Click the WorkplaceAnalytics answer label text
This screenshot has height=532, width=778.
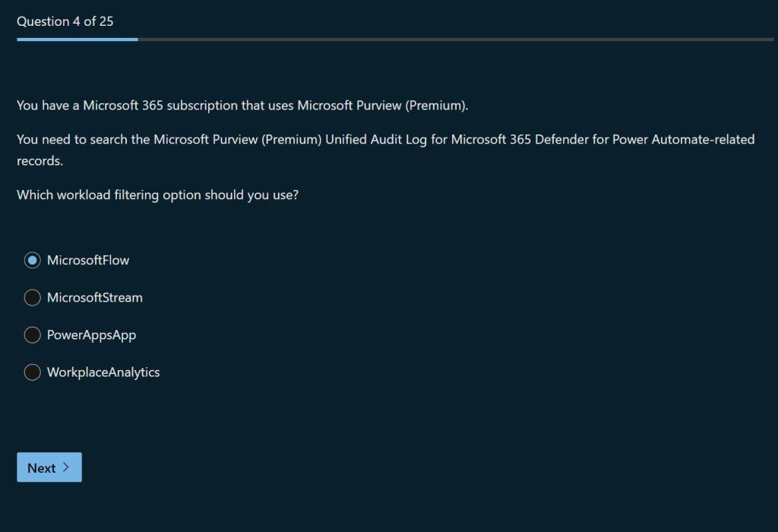pos(103,372)
